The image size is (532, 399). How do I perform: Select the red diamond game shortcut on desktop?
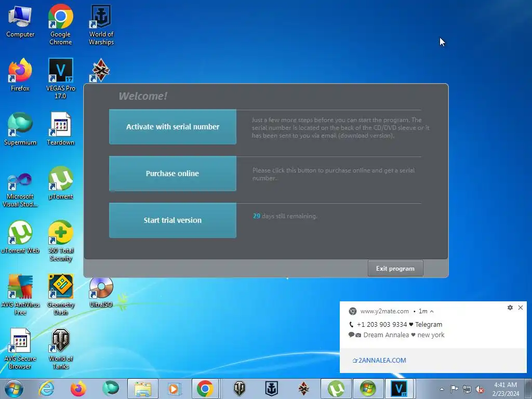(x=101, y=71)
